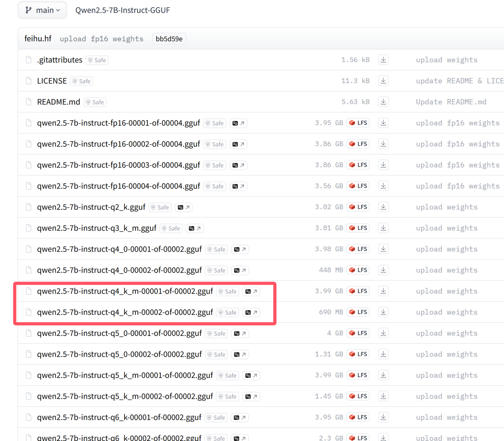
Task: Click LFS badge for q5_0-00002-of-00002.gguf
Action: [x=358, y=354]
